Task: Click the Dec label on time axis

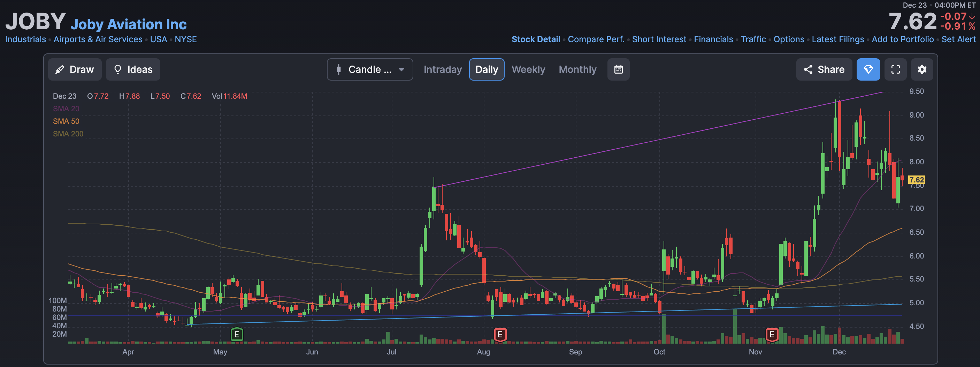Action: coord(839,352)
